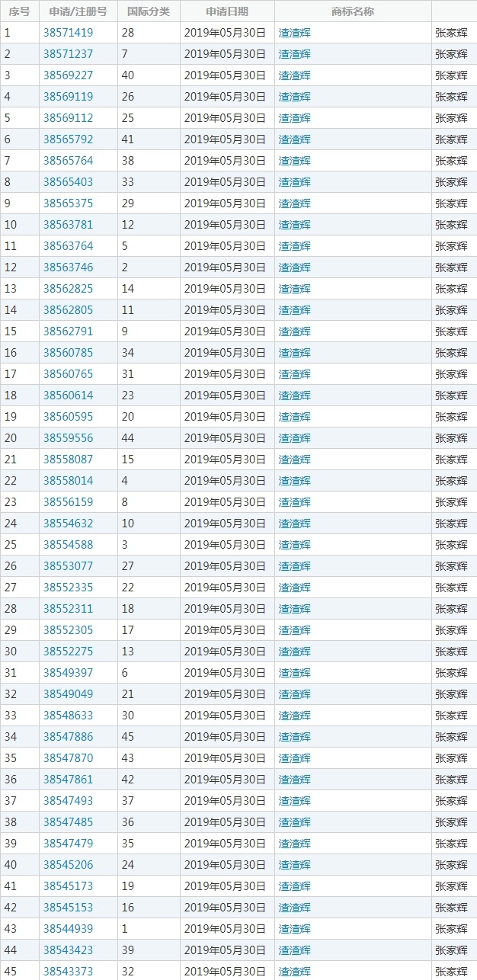Open application number 38553077
Image resolution: width=477 pixels, height=980 pixels.
click(68, 566)
